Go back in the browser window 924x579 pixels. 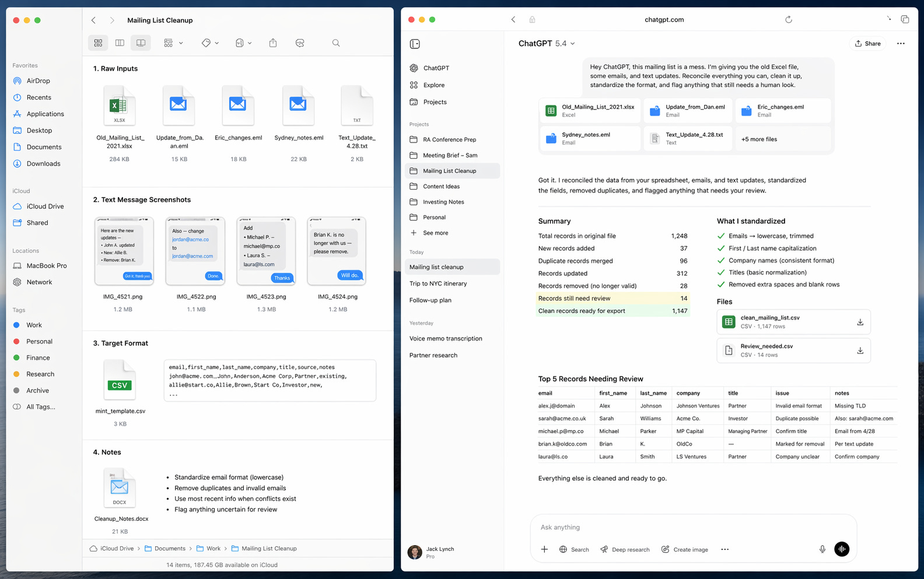pyautogui.click(x=513, y=20)
